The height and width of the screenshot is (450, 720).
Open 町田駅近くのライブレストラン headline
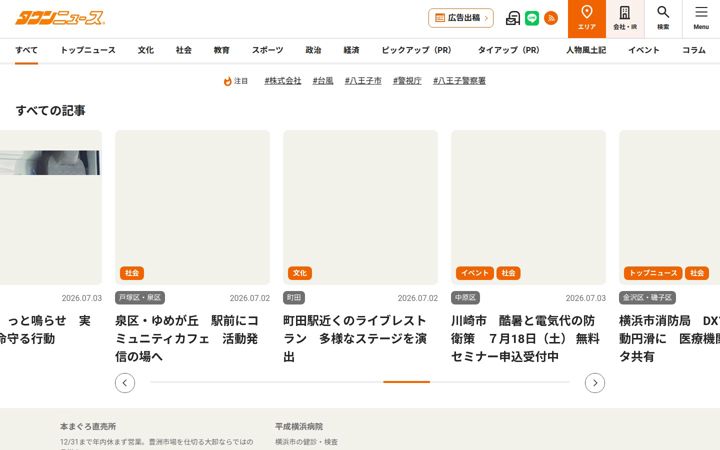pyautogui.click(x=355, y=338)
